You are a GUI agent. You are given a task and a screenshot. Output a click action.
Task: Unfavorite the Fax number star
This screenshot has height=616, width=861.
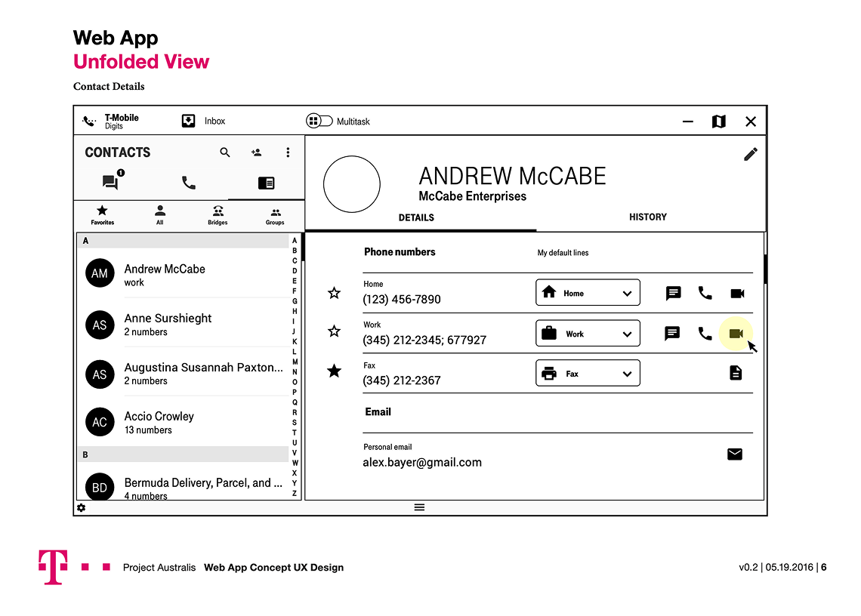click(334, 371)
